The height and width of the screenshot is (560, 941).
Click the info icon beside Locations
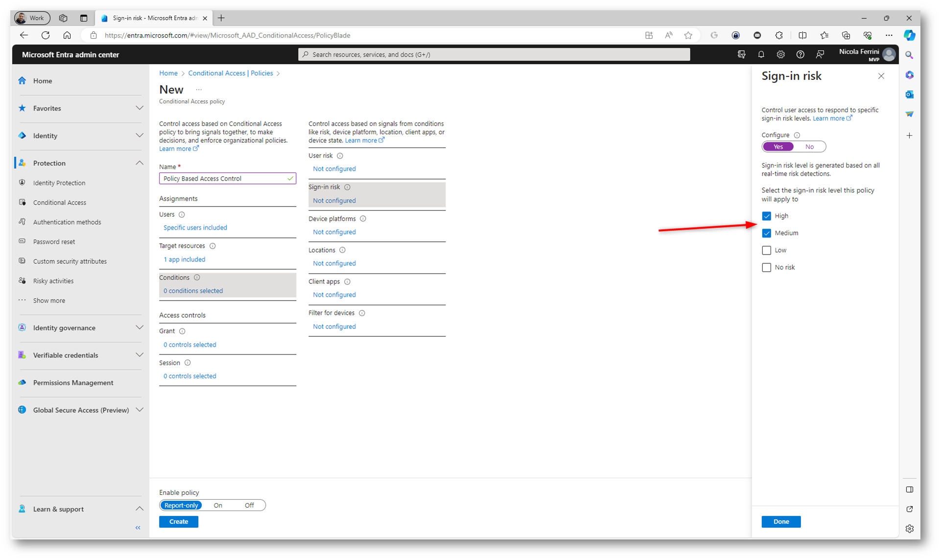tap(342, 250)
